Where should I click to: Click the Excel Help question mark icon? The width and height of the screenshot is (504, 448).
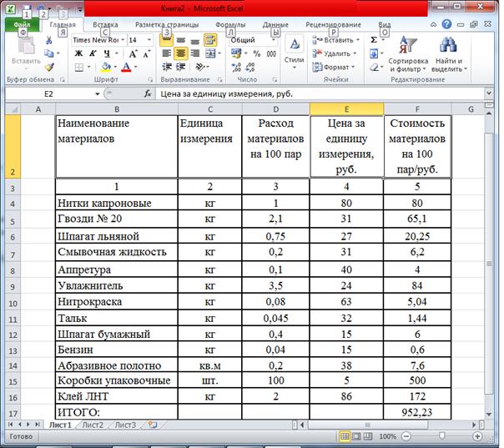(x=446, y=24)
